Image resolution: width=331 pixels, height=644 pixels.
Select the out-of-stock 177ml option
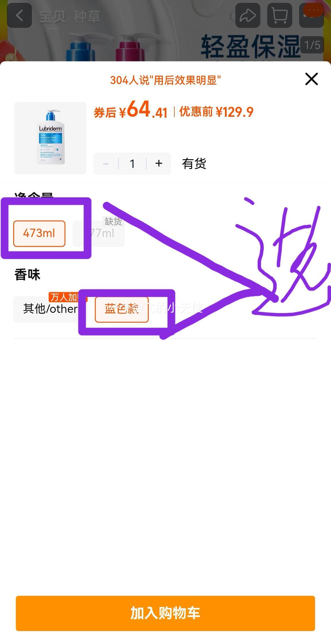click(x=99, y=233)
